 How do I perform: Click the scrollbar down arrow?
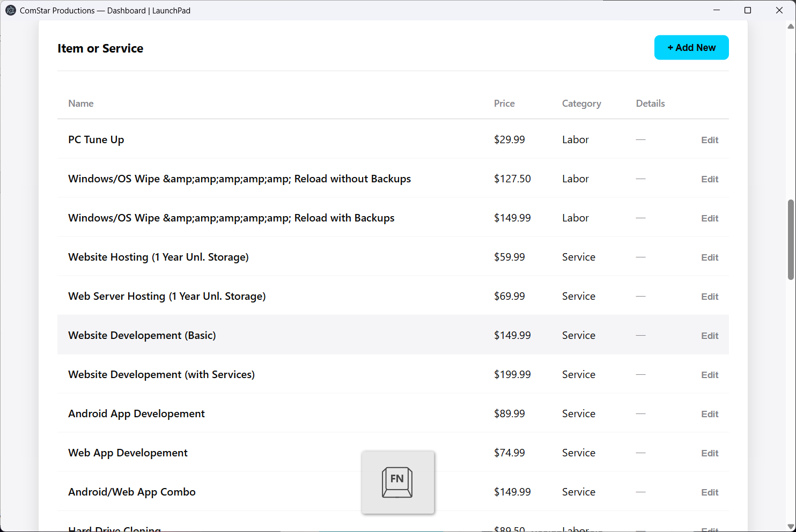pos(791,527)
